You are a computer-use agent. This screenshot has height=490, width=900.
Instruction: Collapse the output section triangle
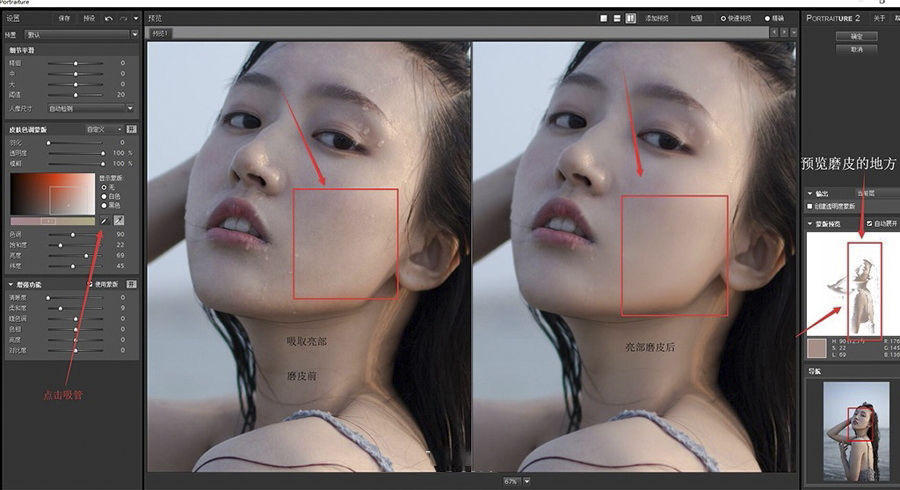pos(810,193)
